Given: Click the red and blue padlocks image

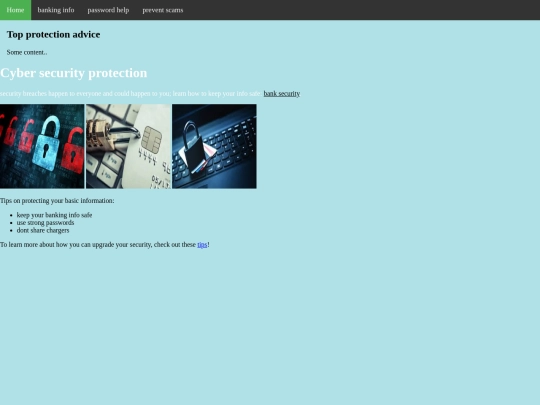Looking at the screenshot, I should [x=42, y=146].
